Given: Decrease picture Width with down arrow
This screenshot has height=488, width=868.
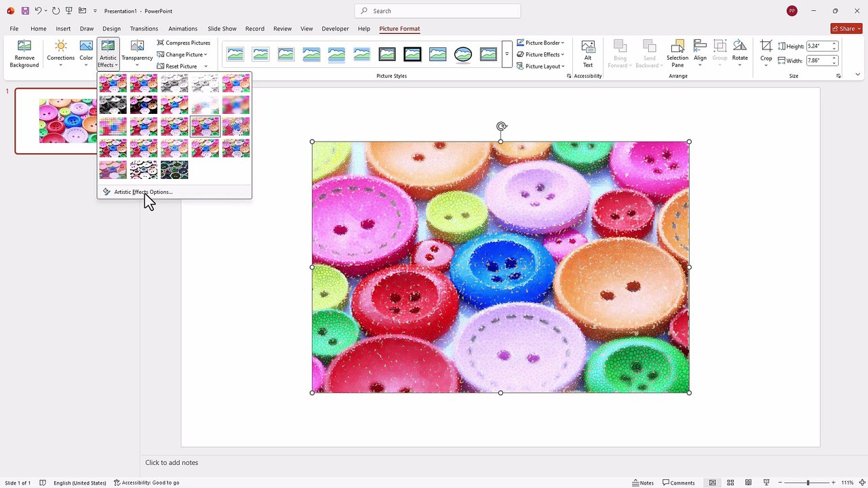Looking at the screenshot, I should point(835,63).
